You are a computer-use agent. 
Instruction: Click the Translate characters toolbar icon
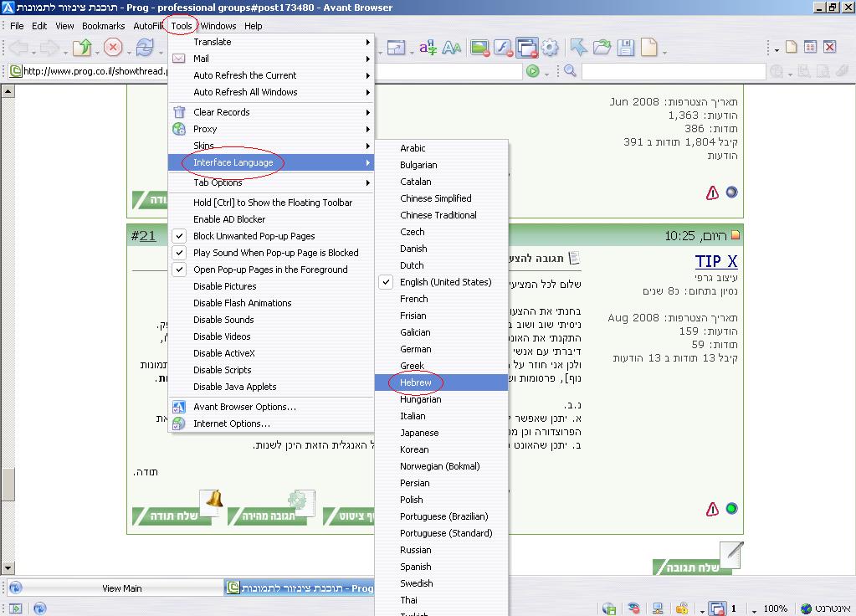coord(428,48)
